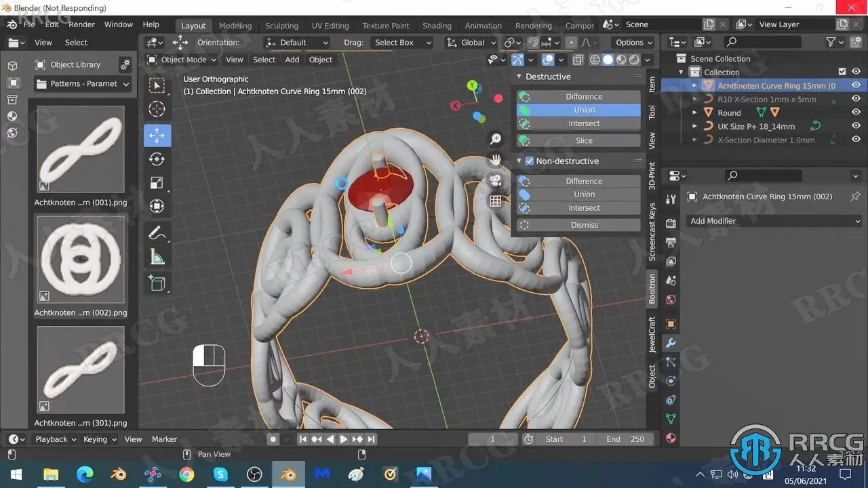
Task: Open the Render menu
Action: point(81,24)
